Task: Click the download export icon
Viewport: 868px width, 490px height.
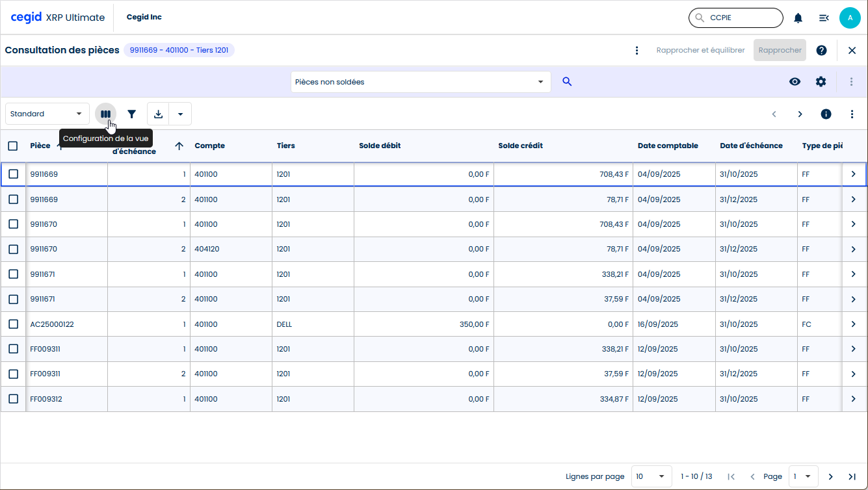Action: coord(158,114)
